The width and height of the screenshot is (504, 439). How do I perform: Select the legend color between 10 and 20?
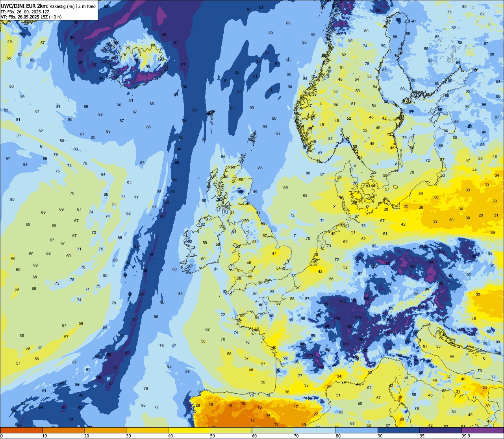coord(63,430)
